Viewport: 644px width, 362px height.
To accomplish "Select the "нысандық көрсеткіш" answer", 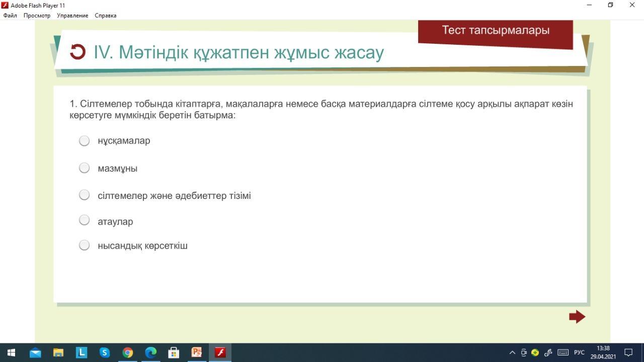I will point(85,245).
